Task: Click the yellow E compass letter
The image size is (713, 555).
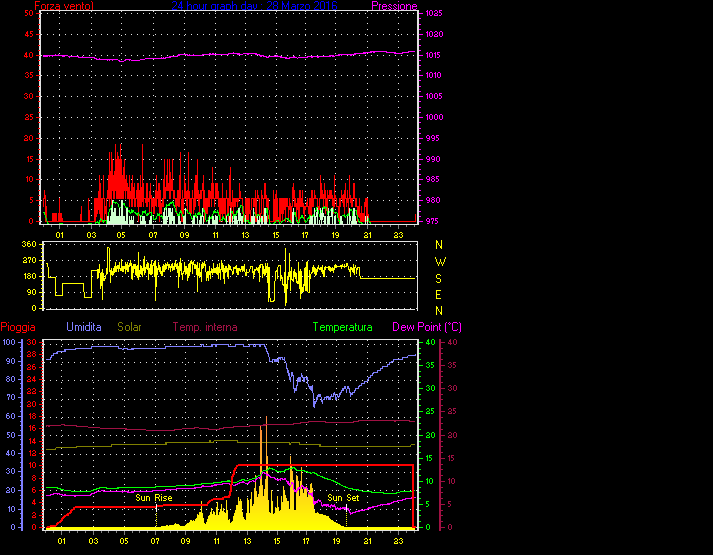Action: pyautogui.click(x=438, y=295)
